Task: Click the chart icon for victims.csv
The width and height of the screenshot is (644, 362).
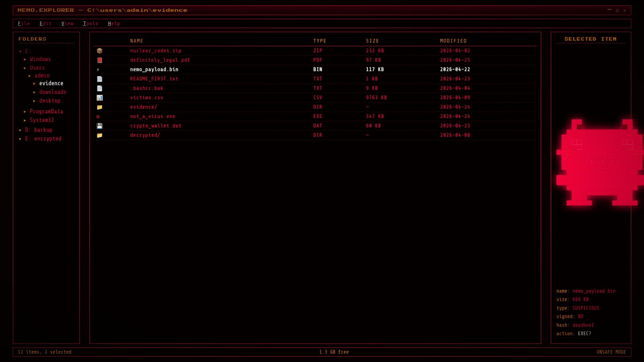Action: pyautogui.click(x=100, y=98)
